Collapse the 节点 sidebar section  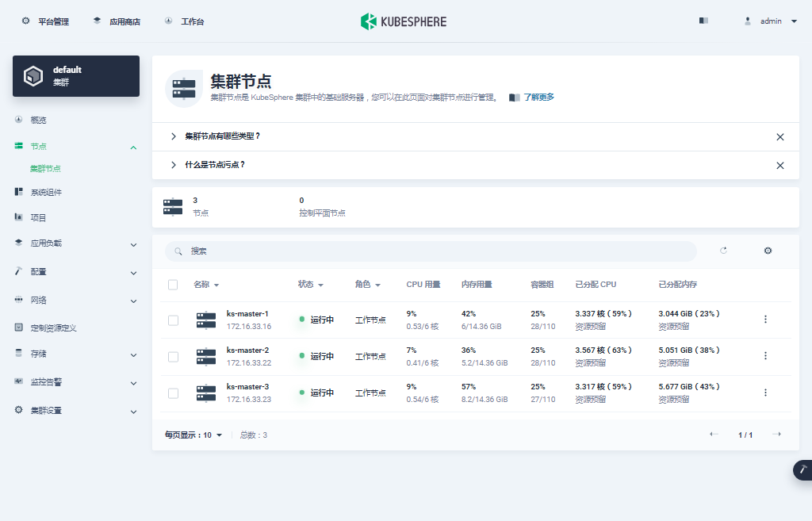click(133, 147)
